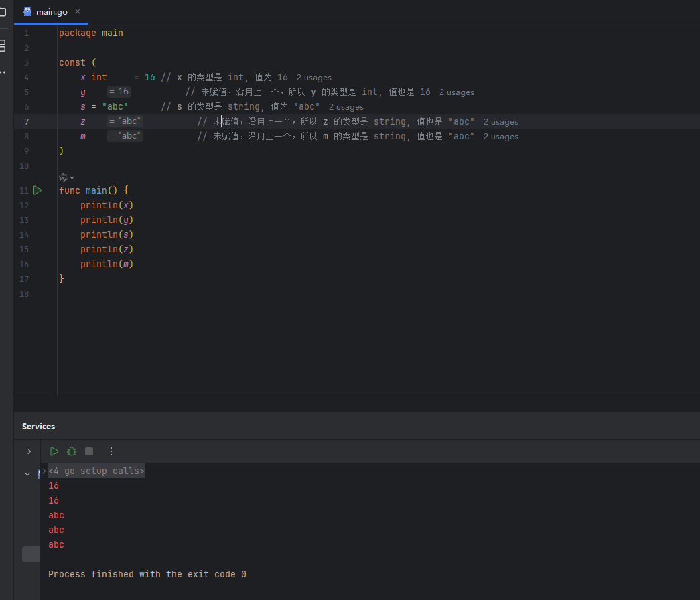The width and height of the screenshot is (700, 600).
Task: Open more actions three-dot menu in Services toolbar
Action: (x=111, y=451)
